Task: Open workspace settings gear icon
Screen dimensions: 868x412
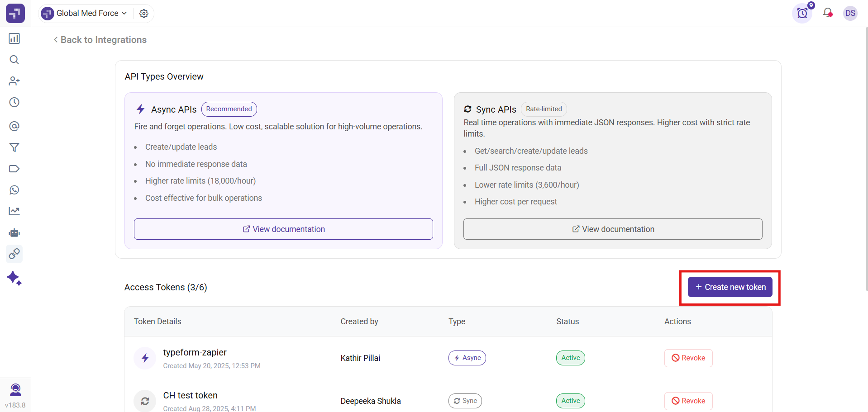Action: (144, 14)
